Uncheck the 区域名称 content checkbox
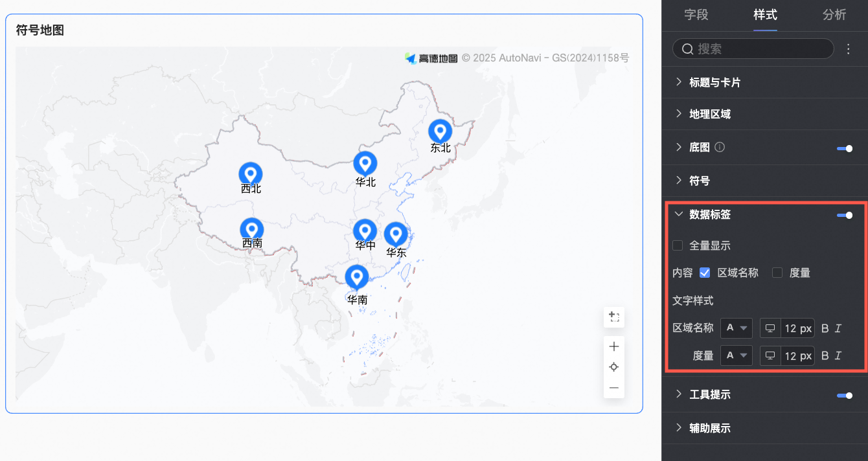 705,273
